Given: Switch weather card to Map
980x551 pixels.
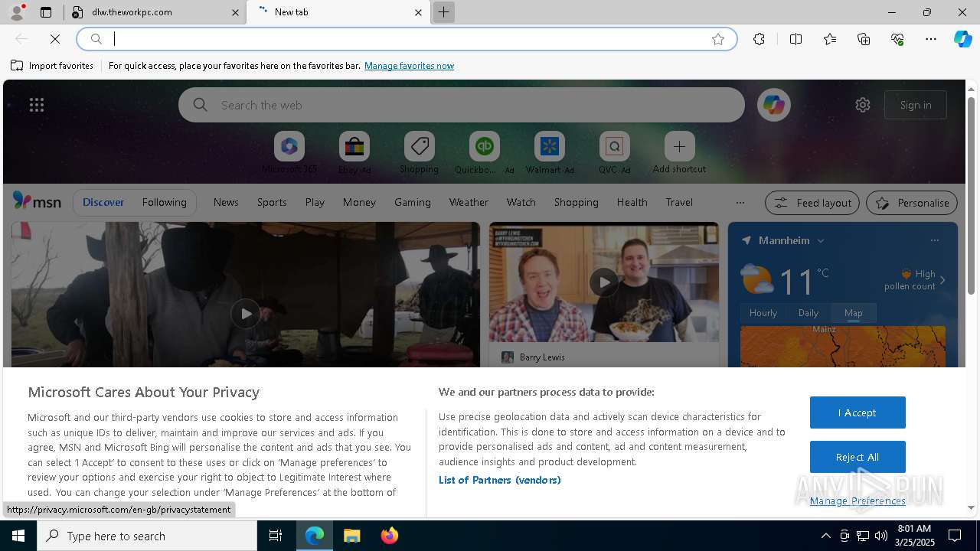Looking at the screenshot, I should point(853,312).
